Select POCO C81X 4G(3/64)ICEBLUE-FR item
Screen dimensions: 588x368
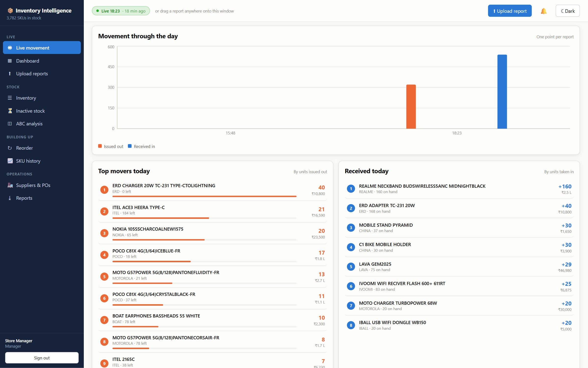212,255
